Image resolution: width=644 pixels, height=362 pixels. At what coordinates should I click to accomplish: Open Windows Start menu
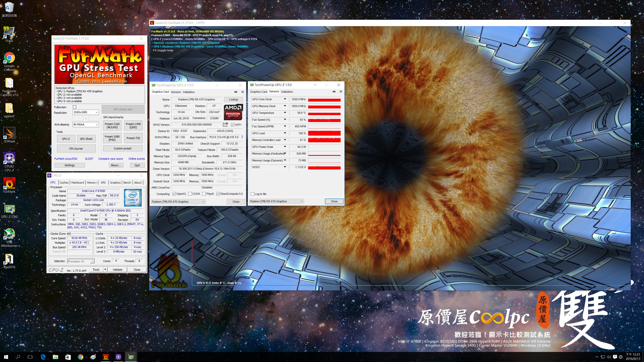(x=6, y=357)
